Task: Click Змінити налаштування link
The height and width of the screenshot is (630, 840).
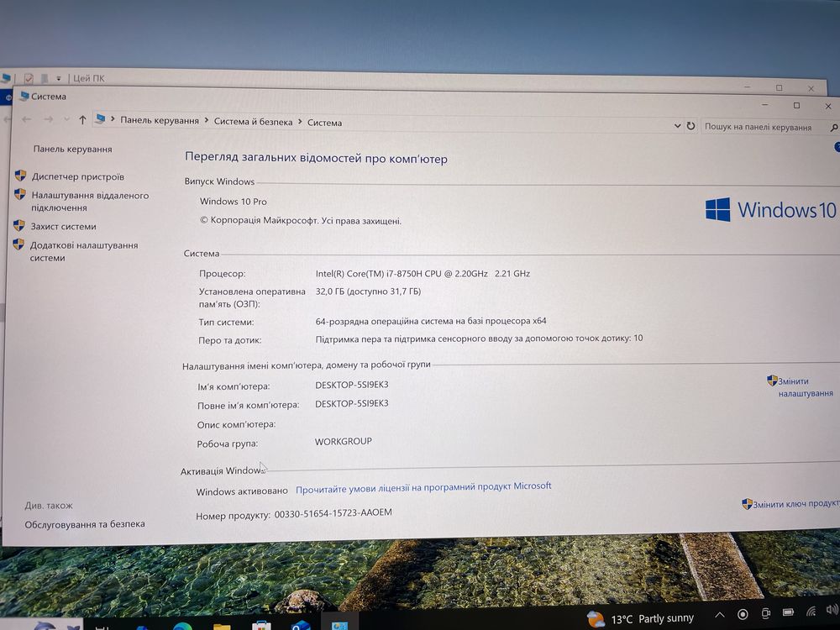Action: point(806,386)
